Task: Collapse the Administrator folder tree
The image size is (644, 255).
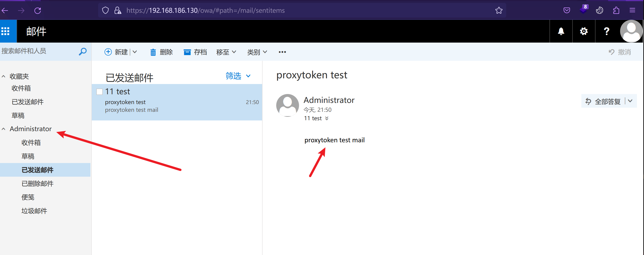Action: pos(3,129)
